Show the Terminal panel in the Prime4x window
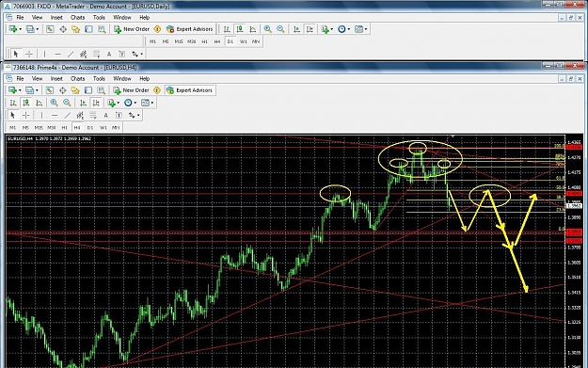 pyautogui.click(x=88, y=90)
